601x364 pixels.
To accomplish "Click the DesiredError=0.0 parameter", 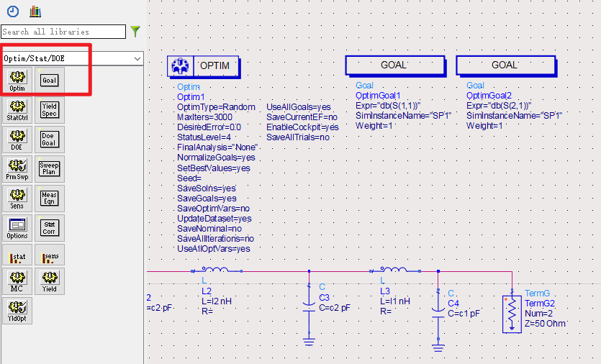I will pos(209,127).
